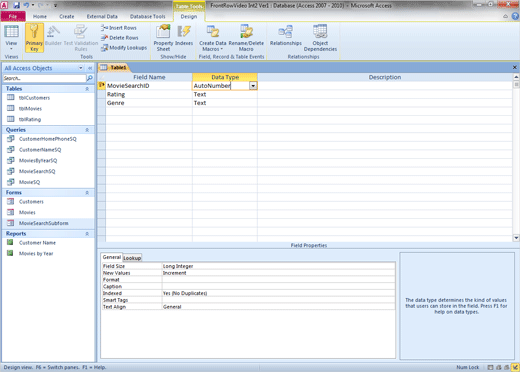Image resolution: width=520 pixels, height=372 pixels.
Task: Select the CustomerNameSQ query
Action: (40, 150)
